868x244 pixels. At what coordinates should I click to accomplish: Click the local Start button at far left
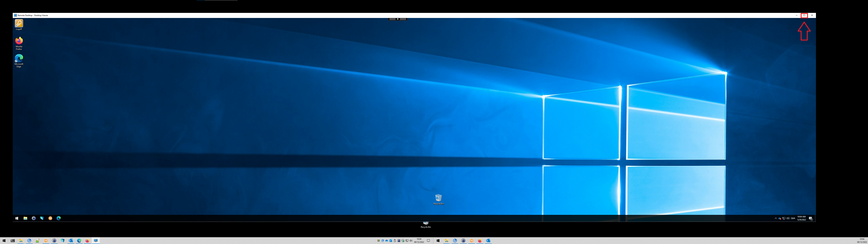tap(4, 241)
